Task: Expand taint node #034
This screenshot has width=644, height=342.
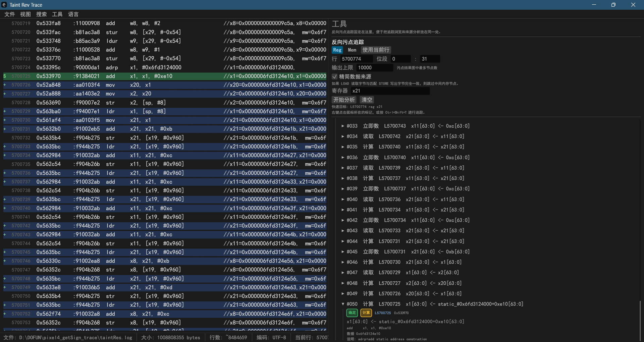Action: point(343,136)
